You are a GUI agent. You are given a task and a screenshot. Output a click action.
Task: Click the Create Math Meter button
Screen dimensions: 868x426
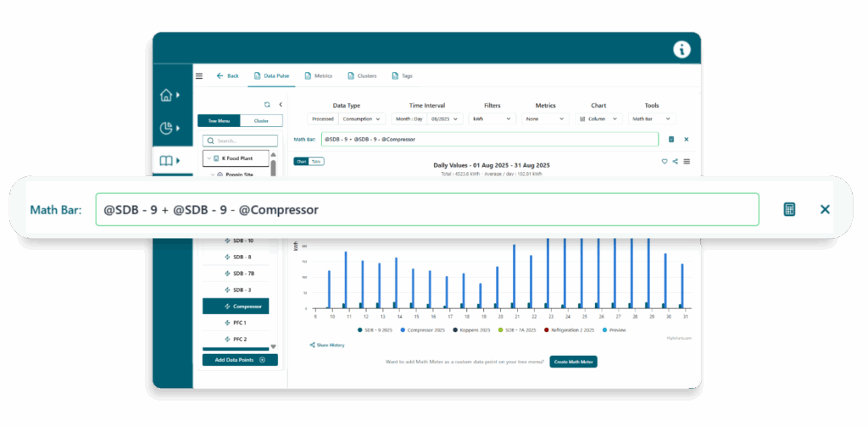click(x=574, y=362)
